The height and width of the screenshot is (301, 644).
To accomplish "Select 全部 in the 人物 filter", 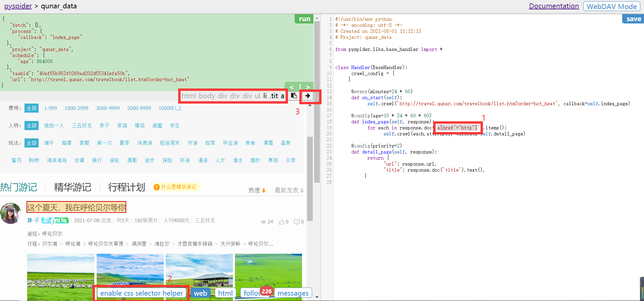I will (x=32, y=126).
